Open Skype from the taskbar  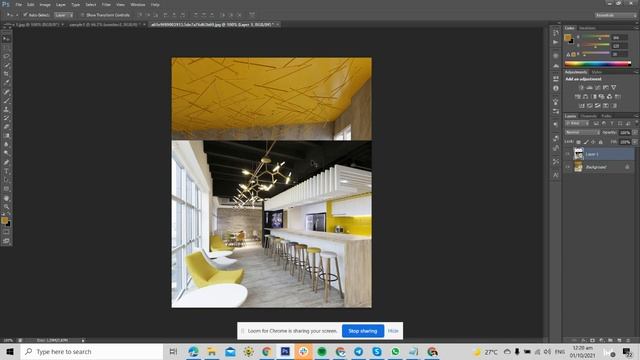tap(377, 351)
